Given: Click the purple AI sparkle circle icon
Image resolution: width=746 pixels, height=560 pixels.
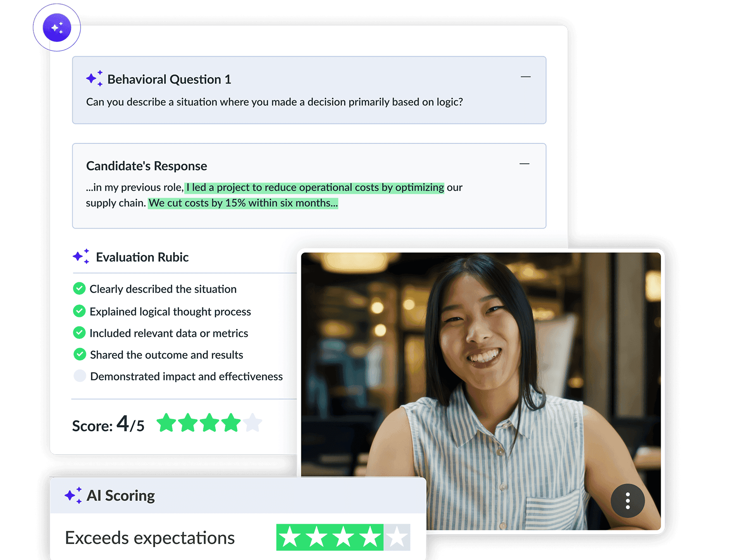Looking at the screenshot, I should (x=57, y=28).
